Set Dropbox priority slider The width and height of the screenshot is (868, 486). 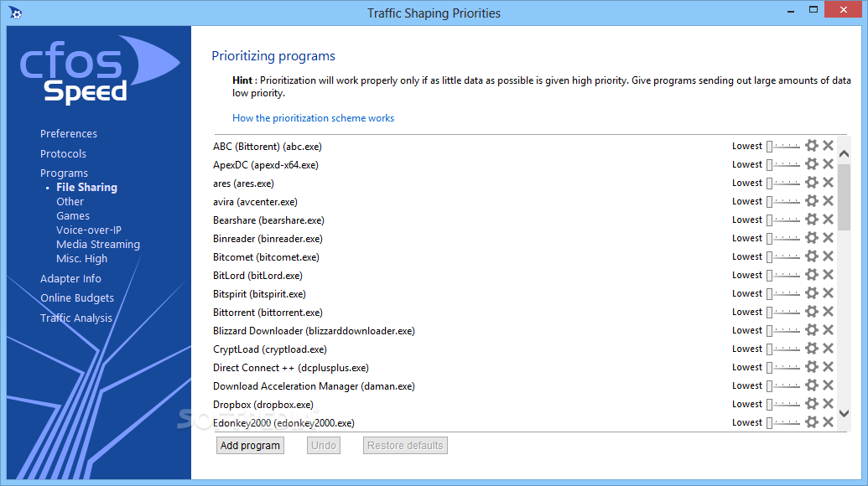[783, 404]
